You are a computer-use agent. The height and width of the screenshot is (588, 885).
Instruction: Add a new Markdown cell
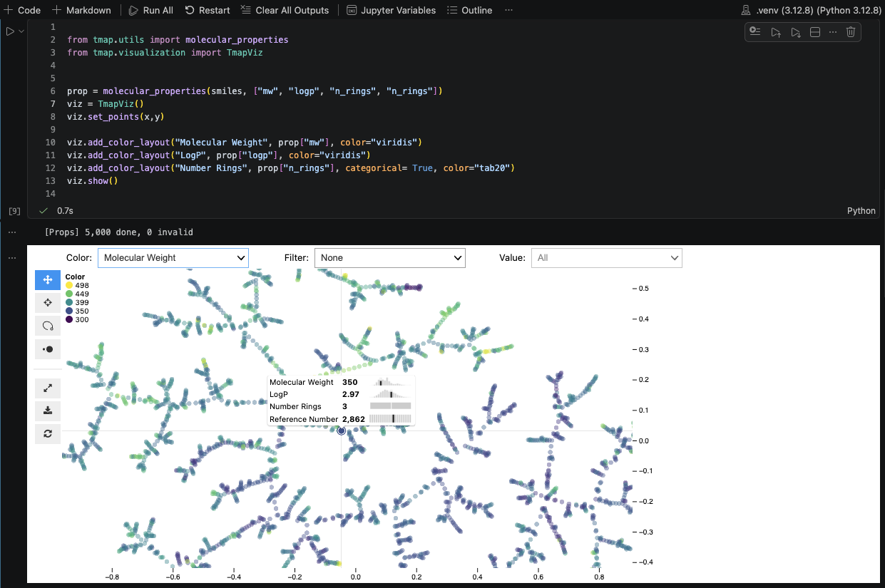[x=81, y=10]
